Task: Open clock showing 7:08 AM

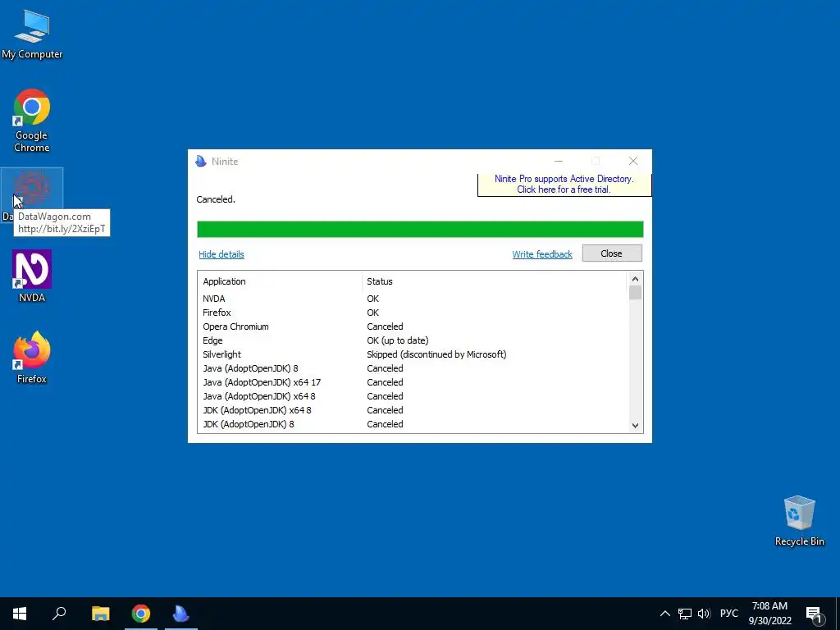Action: tap(769, 614)
